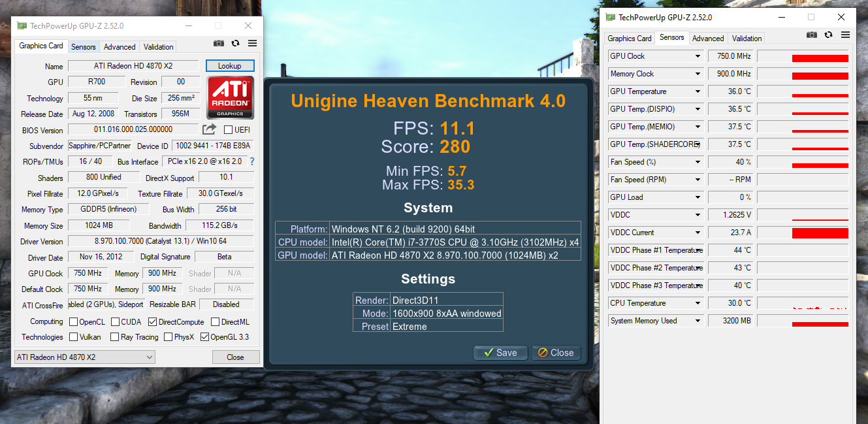
Task: Click the CPU model row in benchmark
Action: (428, 242)
